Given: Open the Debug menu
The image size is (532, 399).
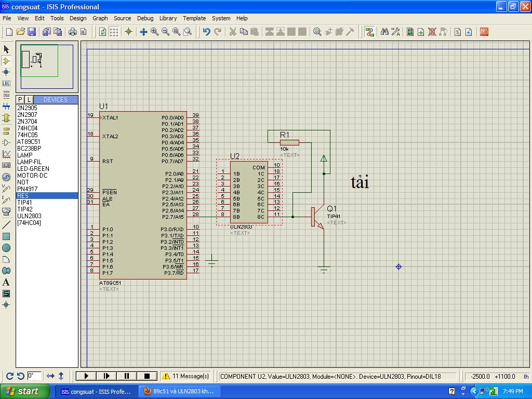Looking at the screenshot, I should pyautogui.click(x=145, y=18).
